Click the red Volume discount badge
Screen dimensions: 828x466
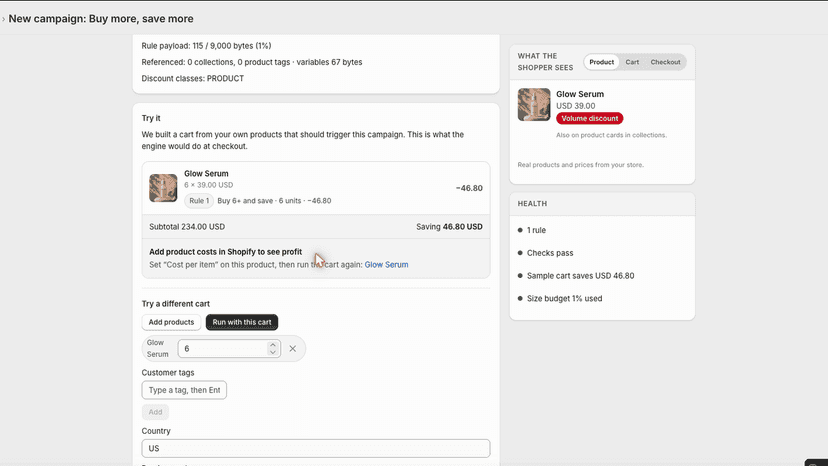click(x=589, y=118)
